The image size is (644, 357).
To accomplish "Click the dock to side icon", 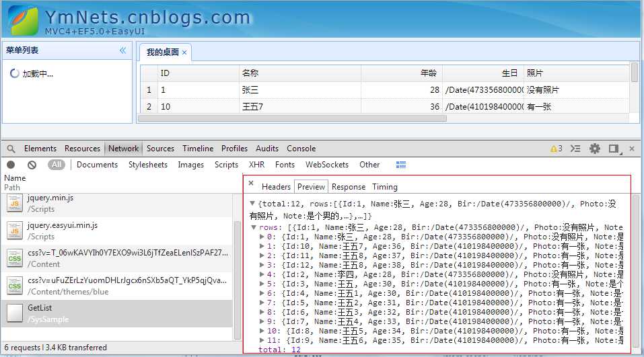I will coord(614,149).
